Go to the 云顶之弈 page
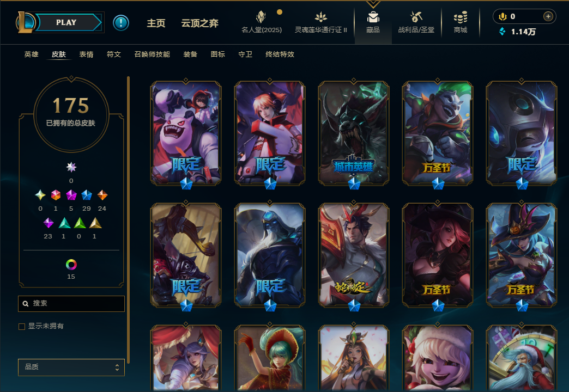 click(200, 23)
